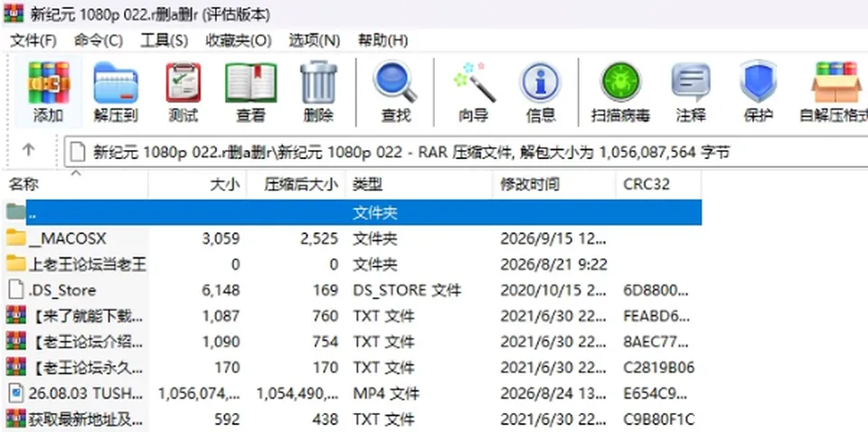Click the MP4 文件 type cell
The height and width of the screenshot is (432, 868).
386,393
